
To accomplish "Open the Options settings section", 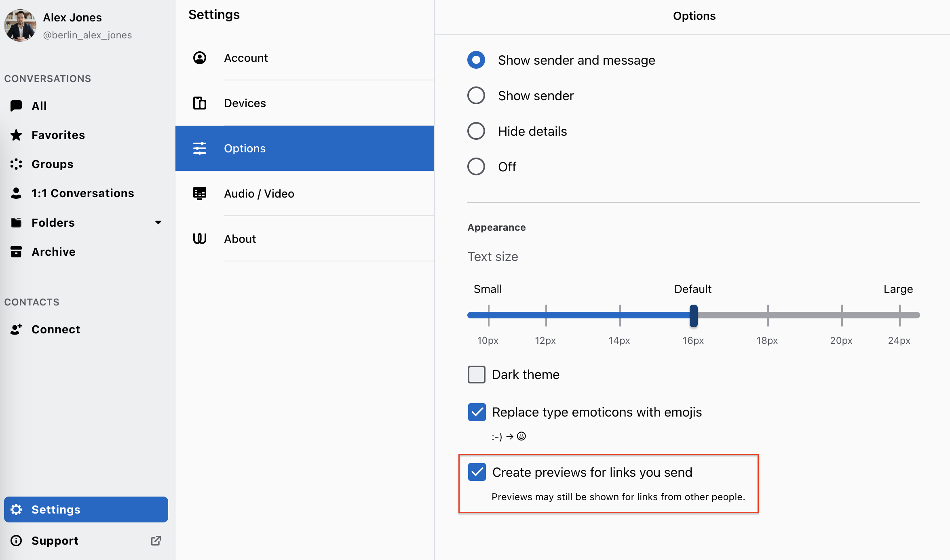I will pyautogui.click(x=305, y=148).
